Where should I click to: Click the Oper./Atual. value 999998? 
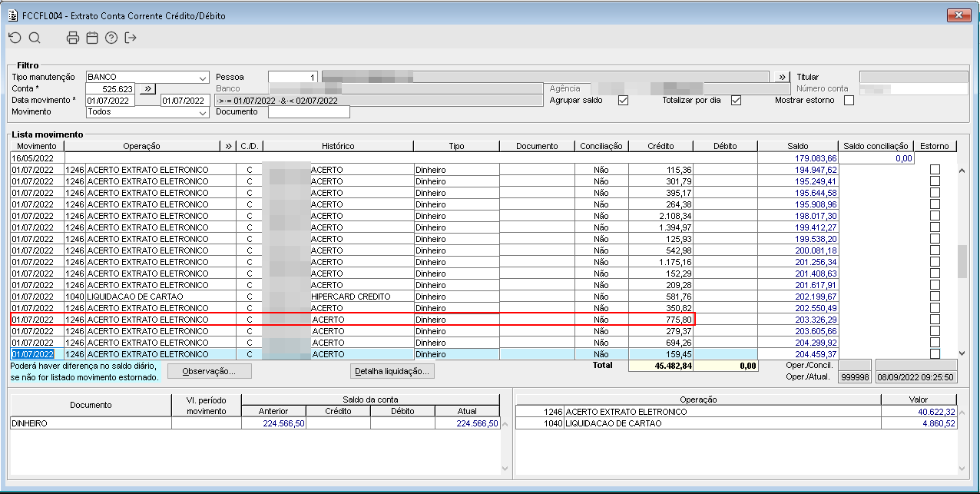point(855,377)
